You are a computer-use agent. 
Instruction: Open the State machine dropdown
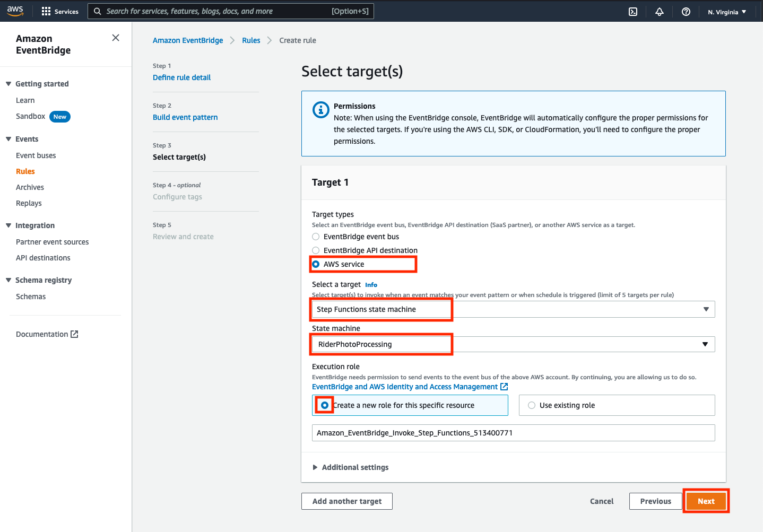[514, 344]
